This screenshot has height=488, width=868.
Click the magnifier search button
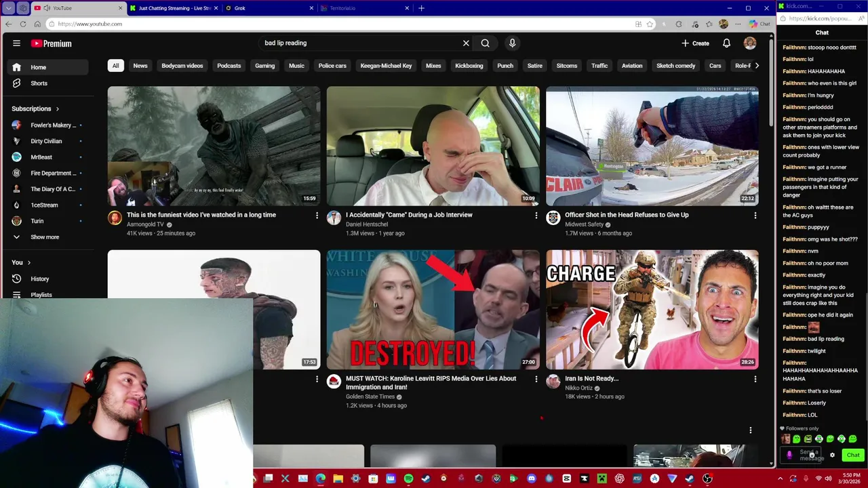click(x=486, y=43)
